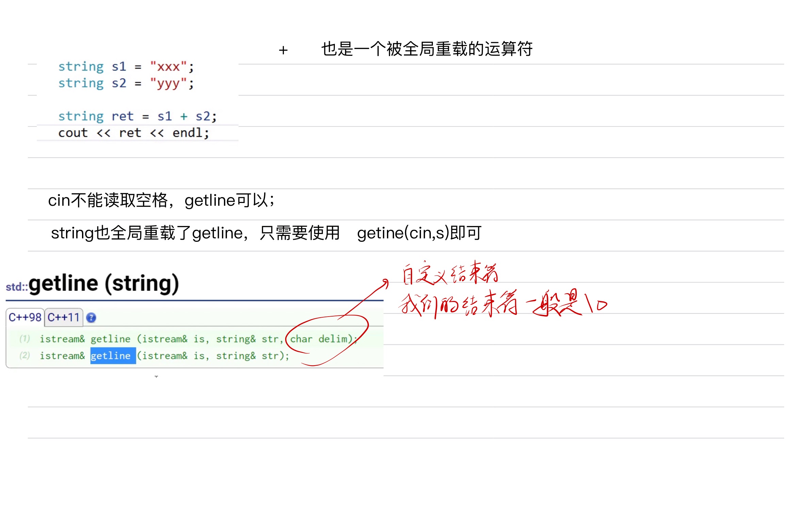Click the getline (string) heading

[x=104, y=283]
